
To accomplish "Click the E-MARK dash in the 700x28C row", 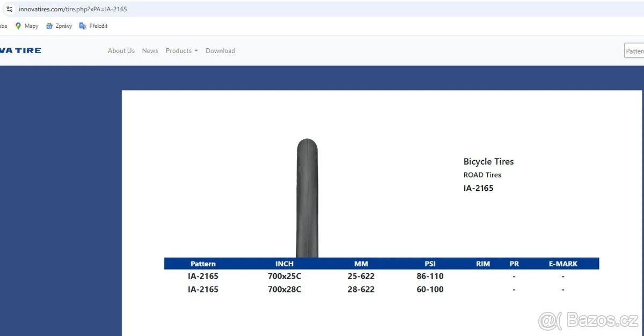I will point(563,289).
